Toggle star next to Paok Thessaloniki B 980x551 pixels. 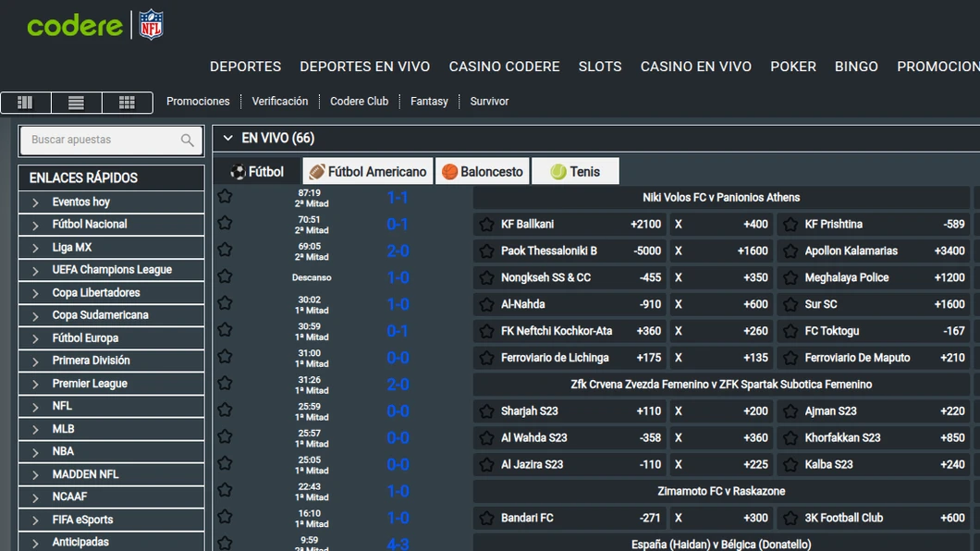coord(486,251)
